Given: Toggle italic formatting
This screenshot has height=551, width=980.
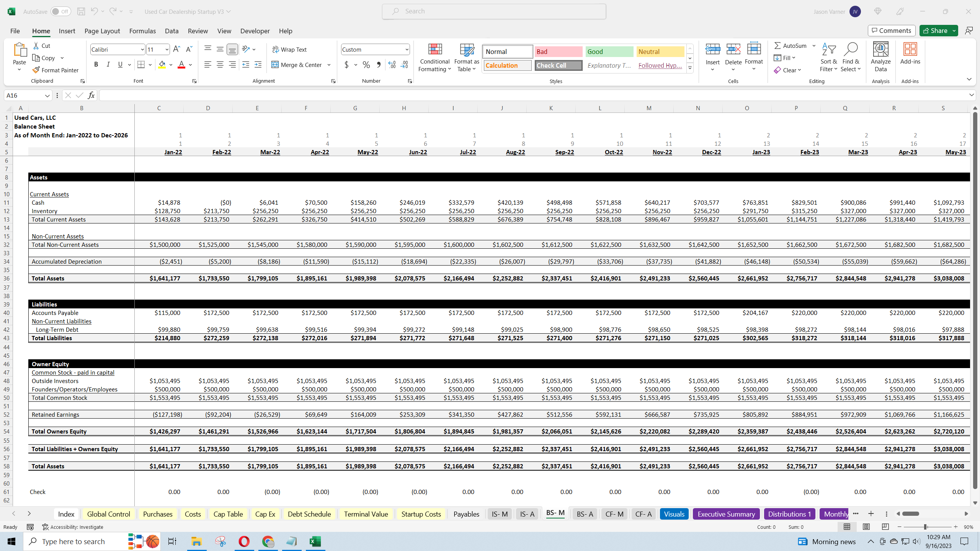Looking at the screenshot, I should [x=108, y=64].
